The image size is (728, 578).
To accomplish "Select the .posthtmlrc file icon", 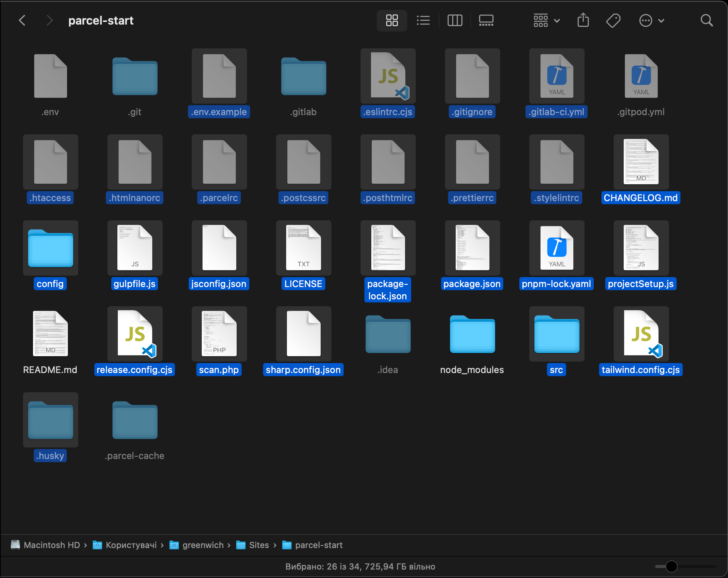I will 388,162.
